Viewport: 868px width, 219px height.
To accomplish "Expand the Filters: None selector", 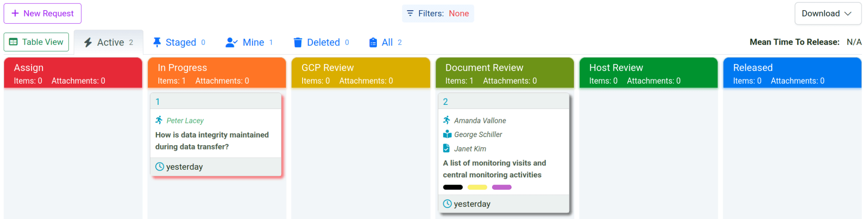I will (438, 14).
